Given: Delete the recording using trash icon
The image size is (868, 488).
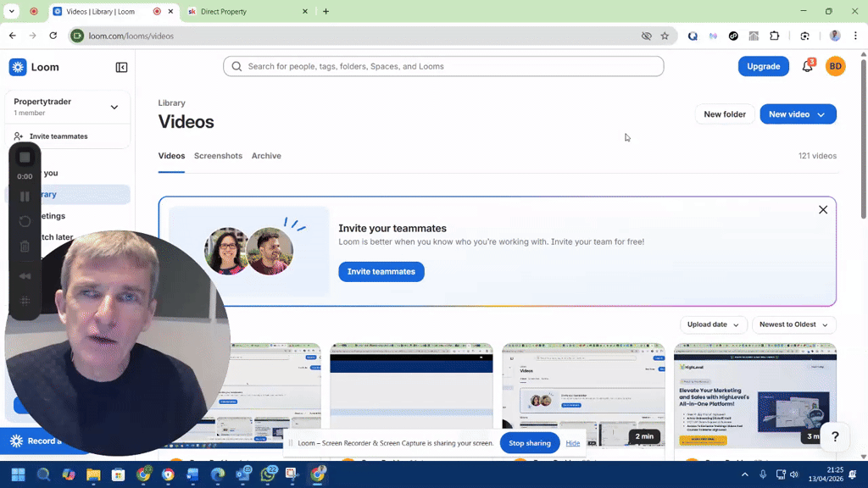Looking at the screenshot, I should pyautogui.click(x=25, y=247).
